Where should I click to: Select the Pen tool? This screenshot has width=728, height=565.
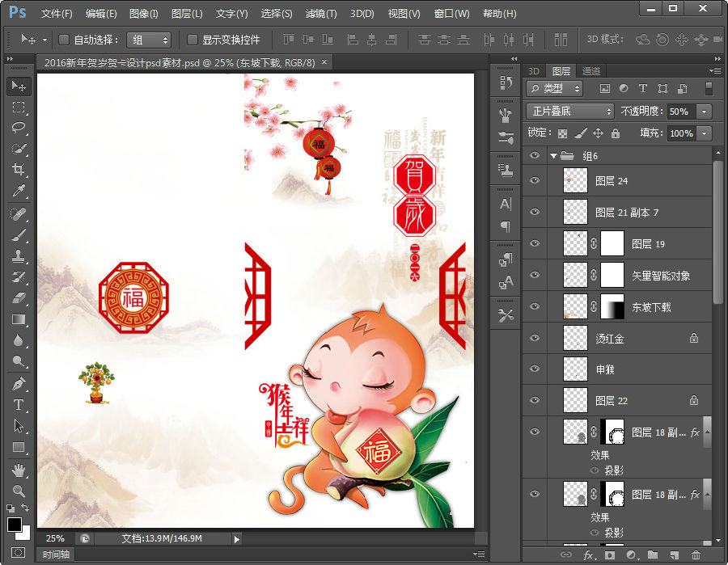click(x=19, y=384)
